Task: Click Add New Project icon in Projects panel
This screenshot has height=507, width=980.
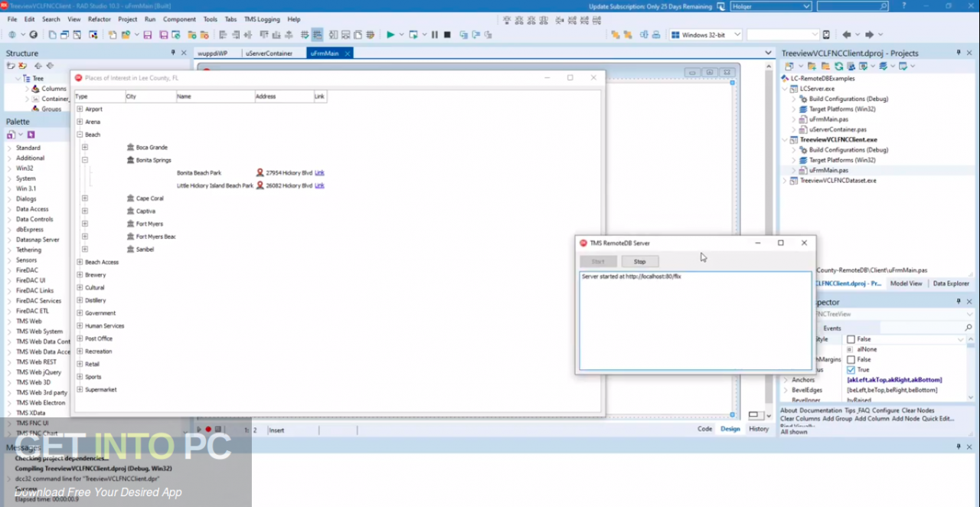Action: coord(812,67)
